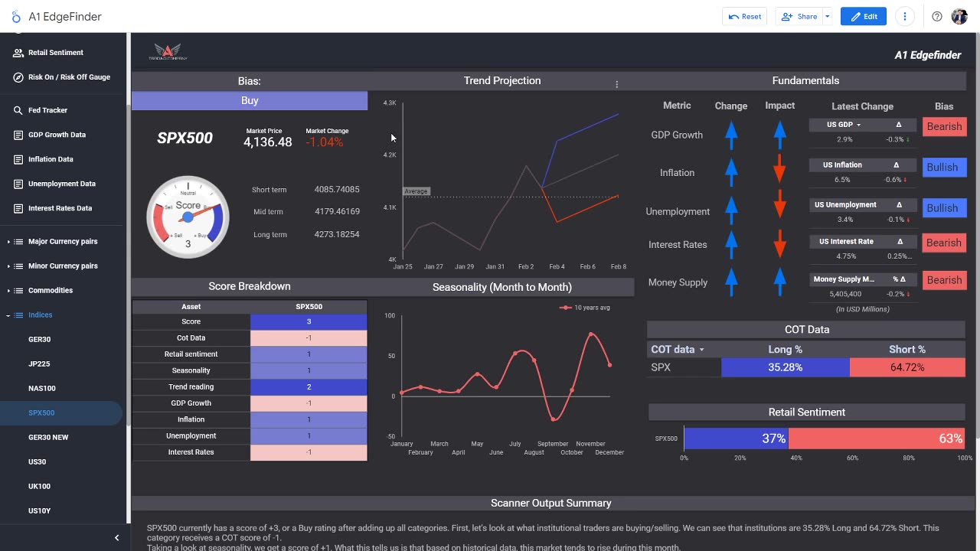Expand Minor Currency pairs section
Image resolution: width=980 pixels, height=551 pixels.
9,266
